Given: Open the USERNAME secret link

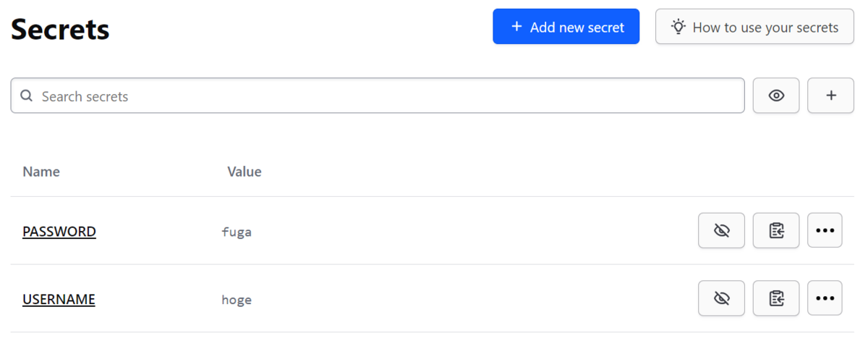Looking at the screenshot, I should 59,300.
